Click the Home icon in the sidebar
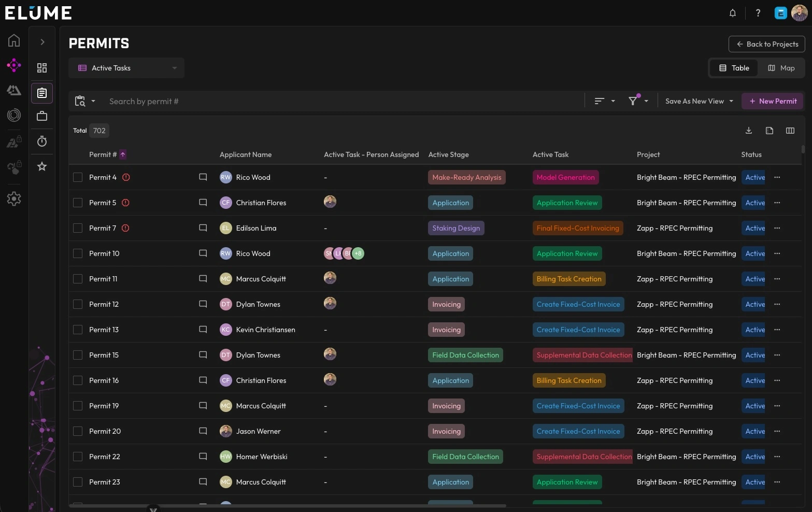 tap(14, 40)
